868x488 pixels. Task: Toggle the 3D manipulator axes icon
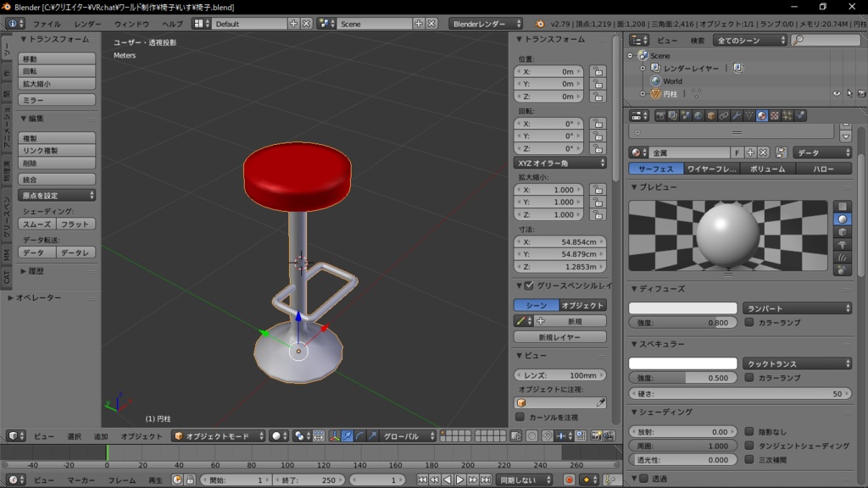tap(334, 436)
